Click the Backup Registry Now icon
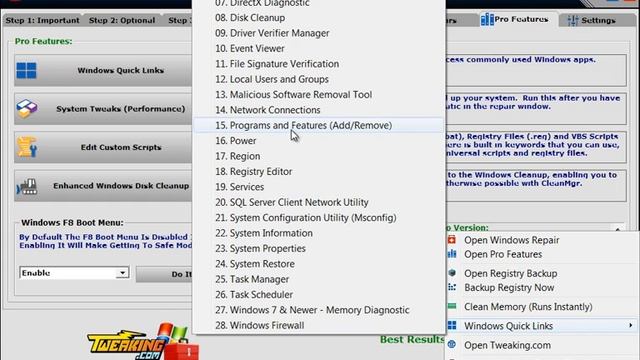 (x=452, y=287)
